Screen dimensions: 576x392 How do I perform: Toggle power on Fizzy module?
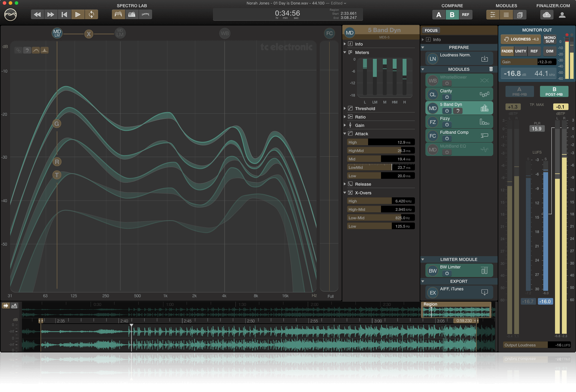[x=447, y=125]
